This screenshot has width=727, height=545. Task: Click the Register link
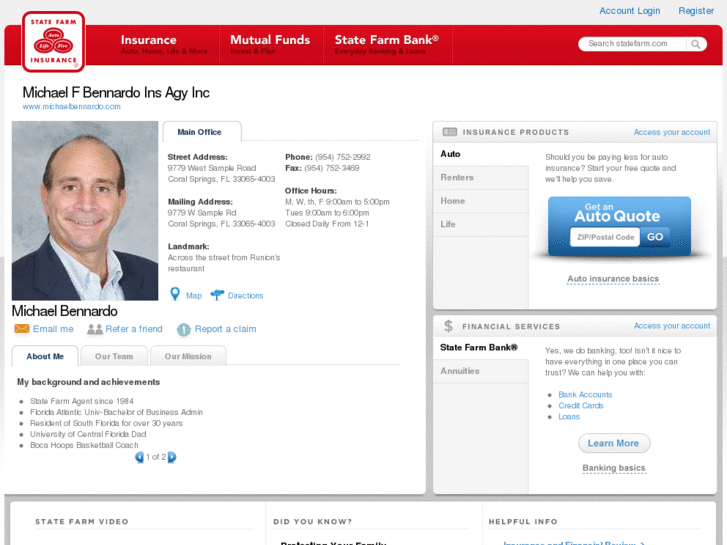[x=696, y=11]
